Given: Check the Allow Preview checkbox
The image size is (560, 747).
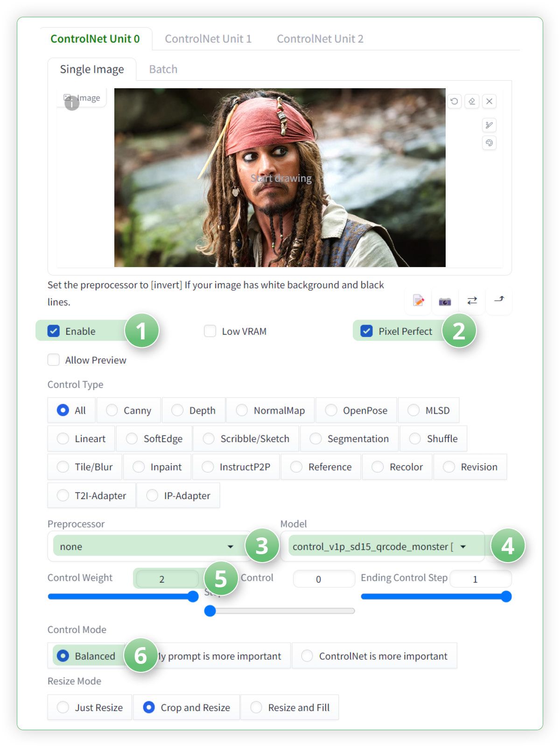Looking at the screenshot, I should click(x=54, y=360).
